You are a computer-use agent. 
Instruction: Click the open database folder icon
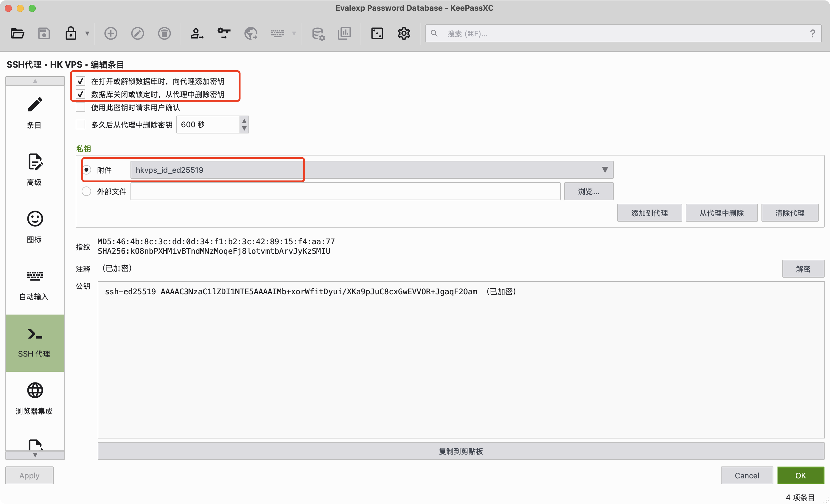click(17, 33)
